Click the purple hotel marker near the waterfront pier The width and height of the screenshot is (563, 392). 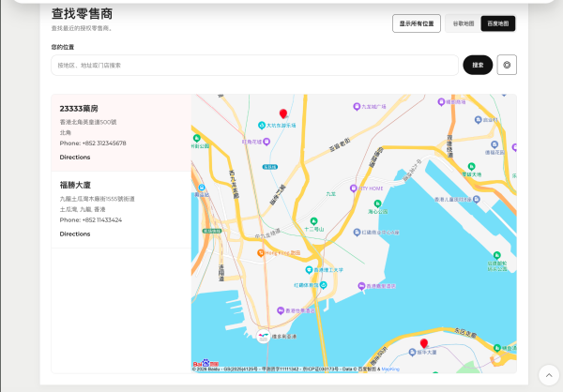point(361,286)
